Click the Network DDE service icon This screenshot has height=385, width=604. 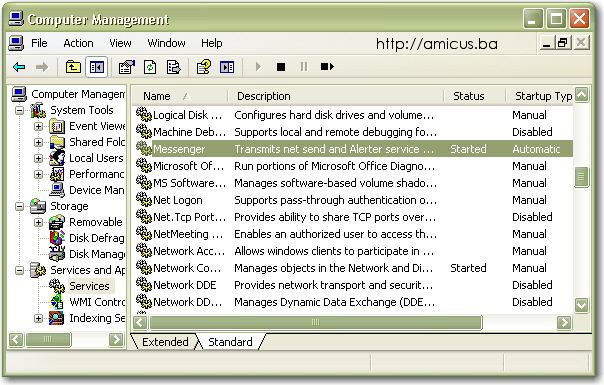click(x=144, y=285)
